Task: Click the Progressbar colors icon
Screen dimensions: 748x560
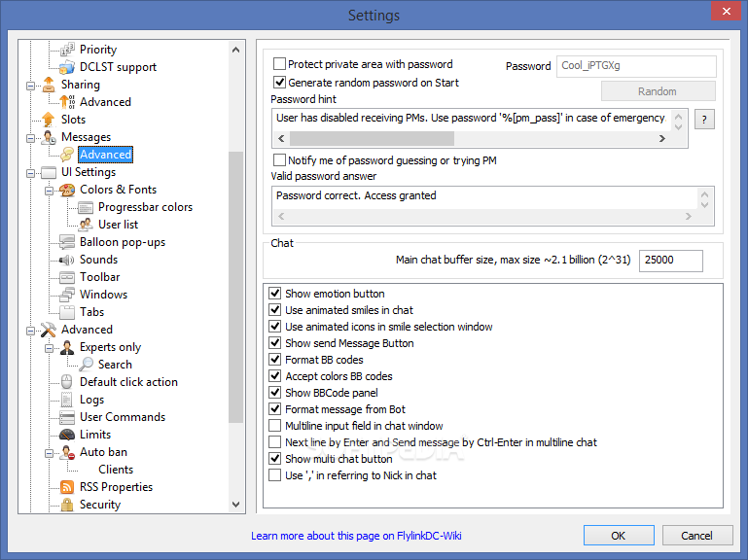Action: (86, 207)
